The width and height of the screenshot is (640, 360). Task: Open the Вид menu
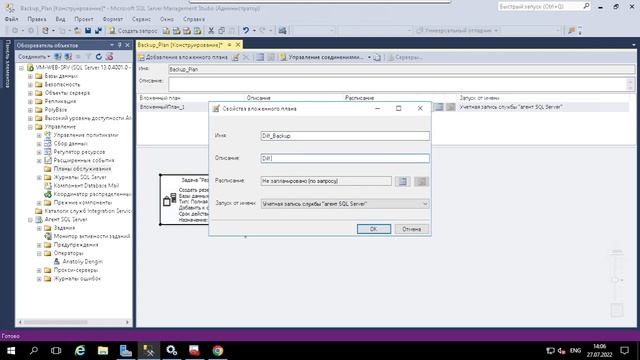(60, 19)
